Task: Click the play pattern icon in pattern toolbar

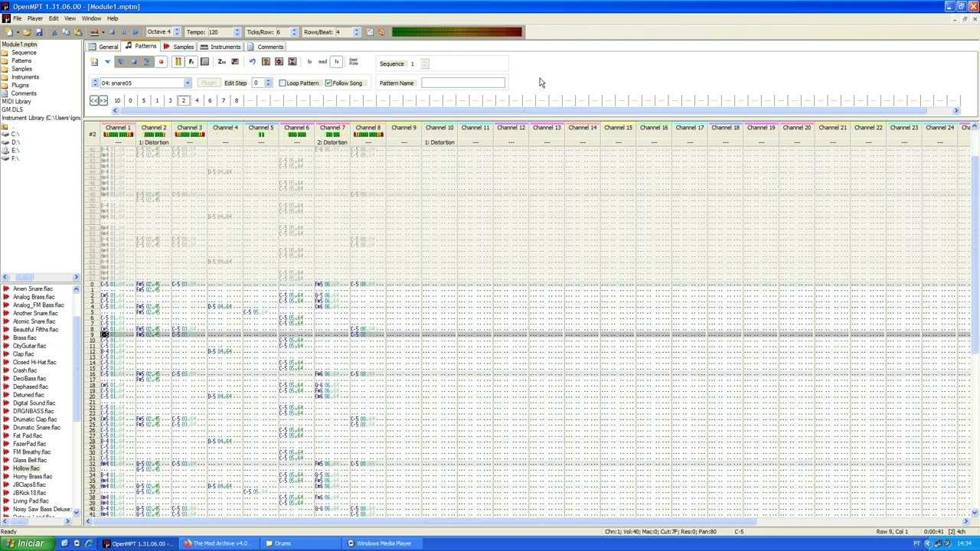Action: point(120,62)
